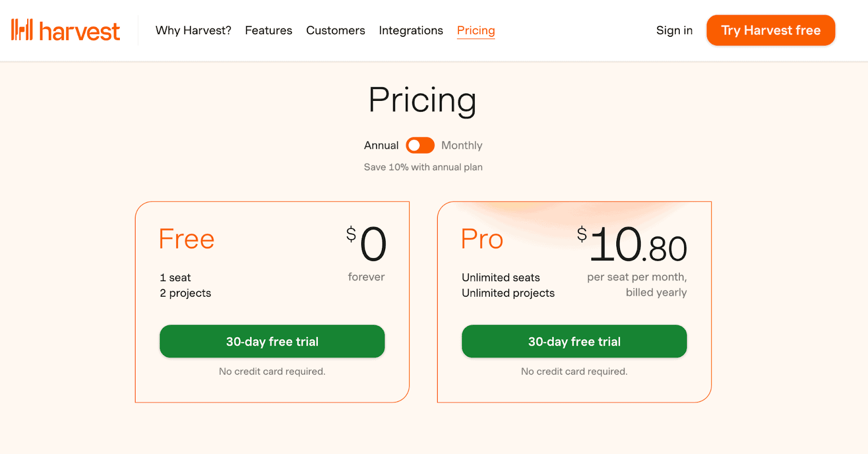Image resolution: width=868 pixels, height=454 pixels.
Task: Start 30-day free trial for Free plan
Action: [x=272, y=341]
